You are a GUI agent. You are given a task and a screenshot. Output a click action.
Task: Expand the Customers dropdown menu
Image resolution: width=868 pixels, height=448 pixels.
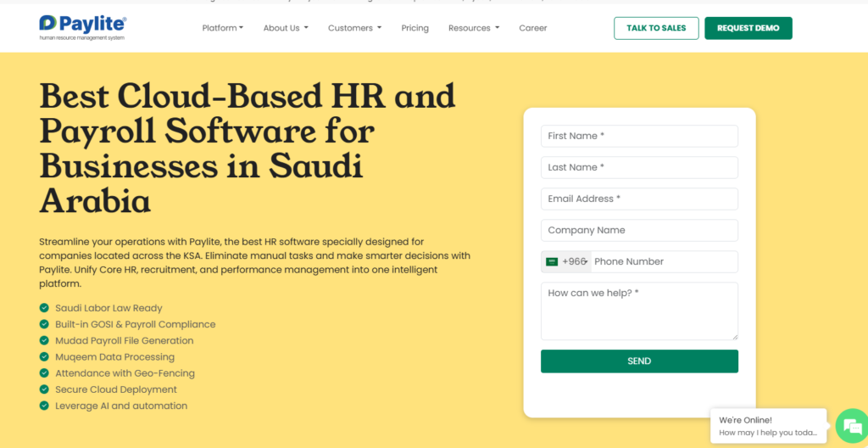coord(355,28)
